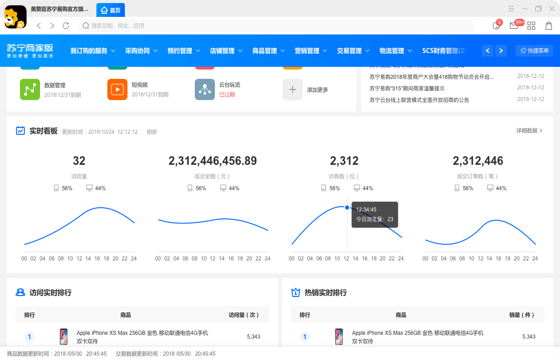This screenshot has height=361, width=560.
Task: Click the 实时看板 chart icon
Action: (x=20, y=131)
